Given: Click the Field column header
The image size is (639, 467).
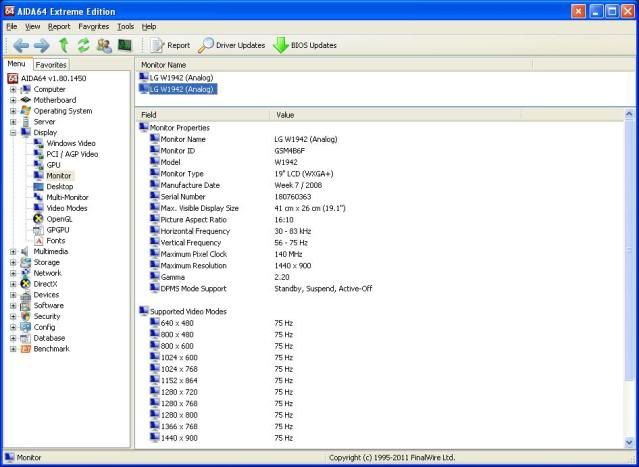Looking at the screenshot, I should pos(203,115).
